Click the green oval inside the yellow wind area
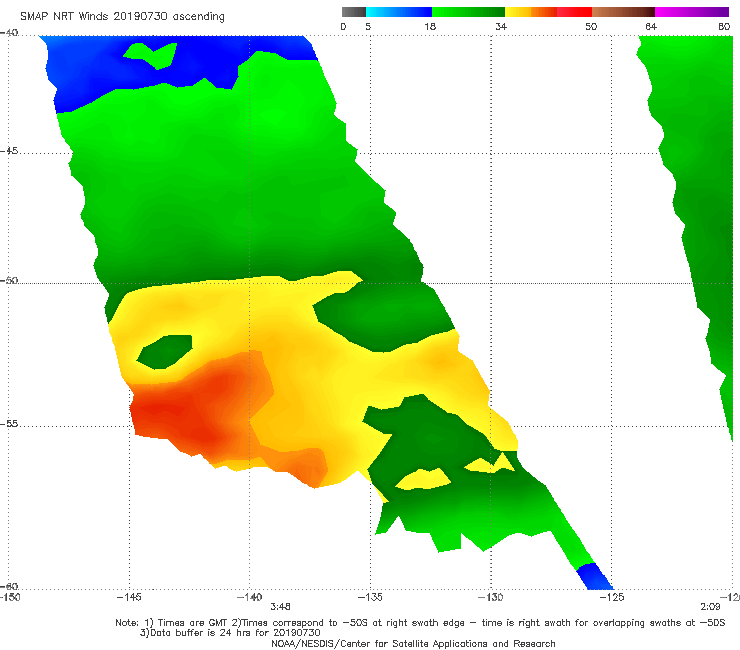 point(165,352)
